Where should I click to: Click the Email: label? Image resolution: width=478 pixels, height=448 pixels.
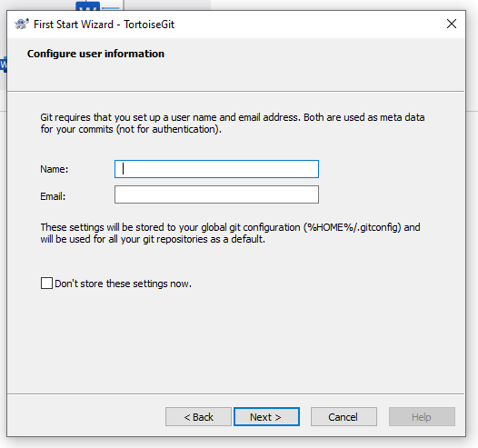tap(53, 196)
